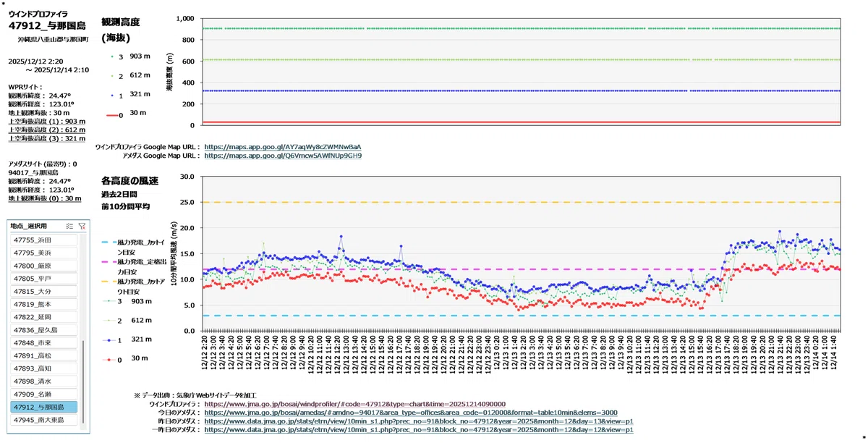Click the 321 m legend entry in altitude chart

point(129,94)
